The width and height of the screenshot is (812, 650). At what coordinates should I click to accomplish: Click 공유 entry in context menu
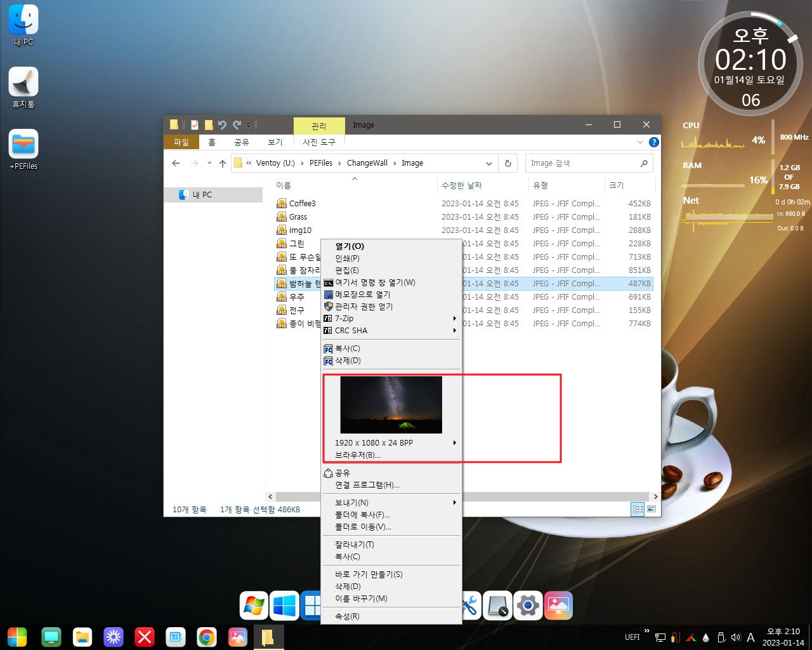pos(391,473)
